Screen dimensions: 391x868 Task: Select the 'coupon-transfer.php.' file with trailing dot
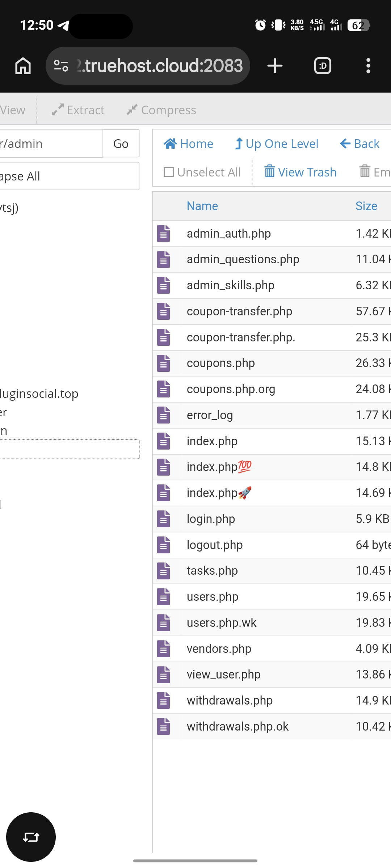click(241, 337)
